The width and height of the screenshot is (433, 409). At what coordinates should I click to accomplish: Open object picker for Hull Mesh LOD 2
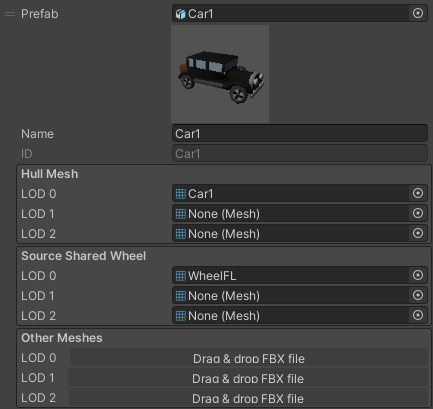click(x=418, y=233)
